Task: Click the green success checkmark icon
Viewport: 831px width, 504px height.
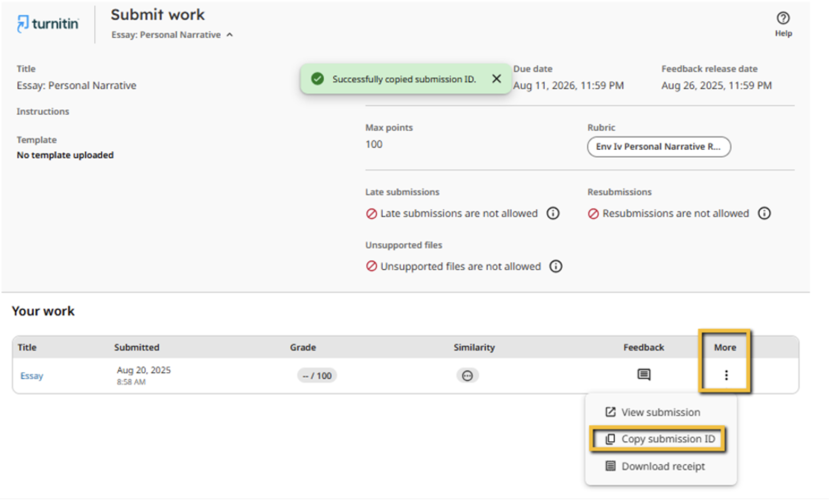Action: 317,79
